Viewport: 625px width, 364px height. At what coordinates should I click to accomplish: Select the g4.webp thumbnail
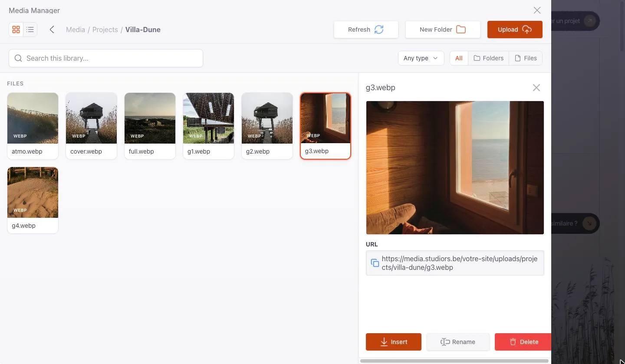coord(33,192)
